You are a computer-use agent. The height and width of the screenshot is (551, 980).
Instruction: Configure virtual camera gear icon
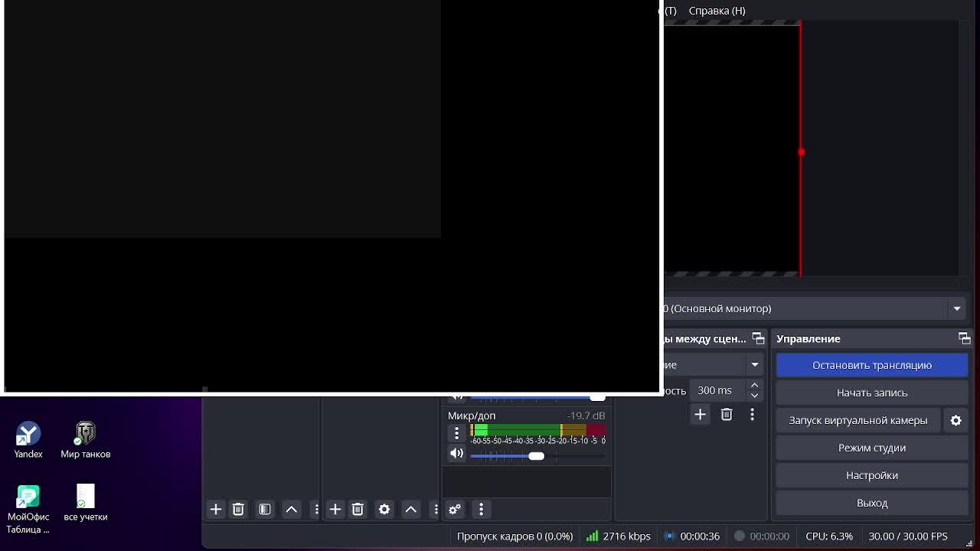pos(955,420)
